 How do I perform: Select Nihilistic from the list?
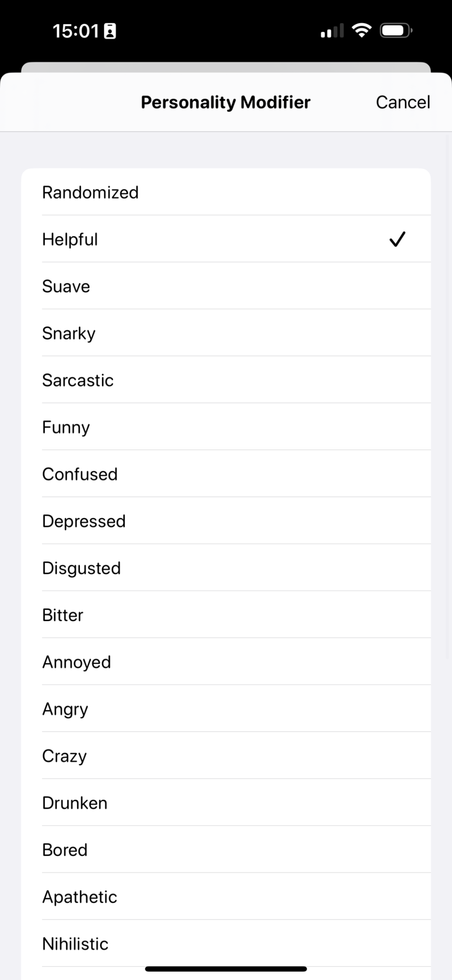coord(75,944)
